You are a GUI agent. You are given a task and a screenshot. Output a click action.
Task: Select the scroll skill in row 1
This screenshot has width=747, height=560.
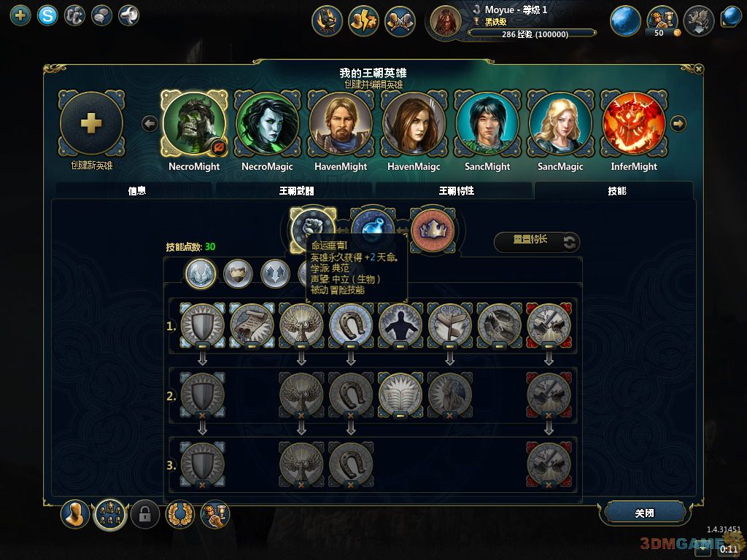coord(252,326)
